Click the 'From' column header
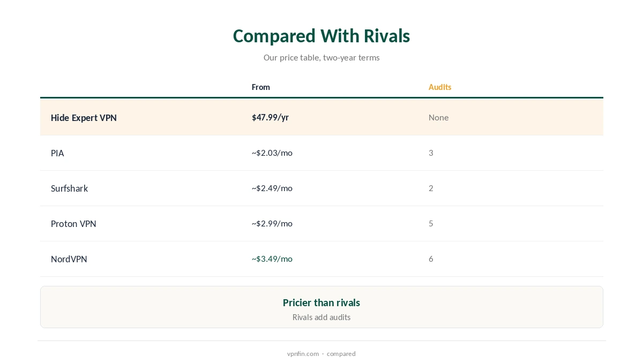The image size is (643, 364). [x=261, y=87]
